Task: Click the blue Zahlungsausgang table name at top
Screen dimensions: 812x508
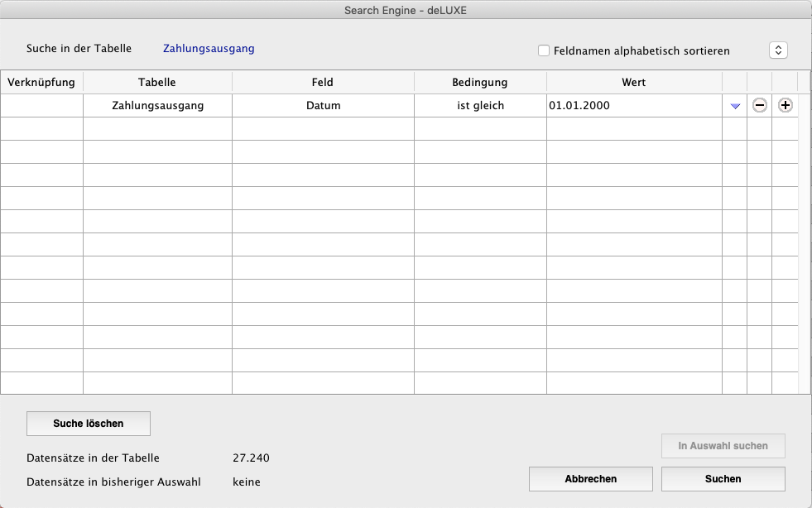Action: pos(209,49)
